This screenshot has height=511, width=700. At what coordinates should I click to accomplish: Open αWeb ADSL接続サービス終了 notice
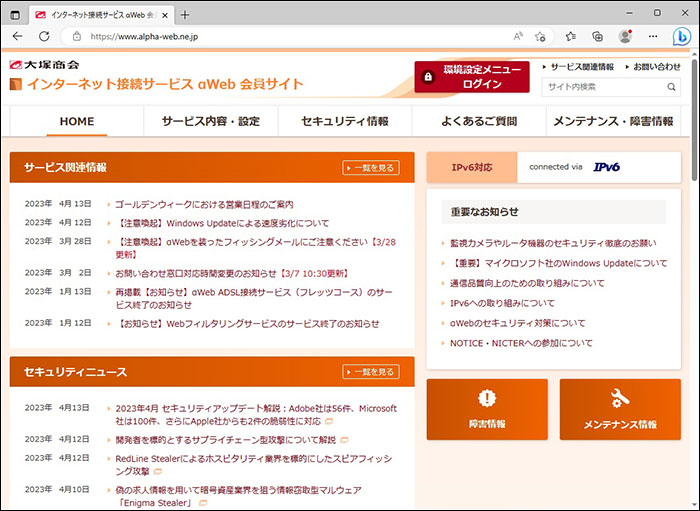254,299
